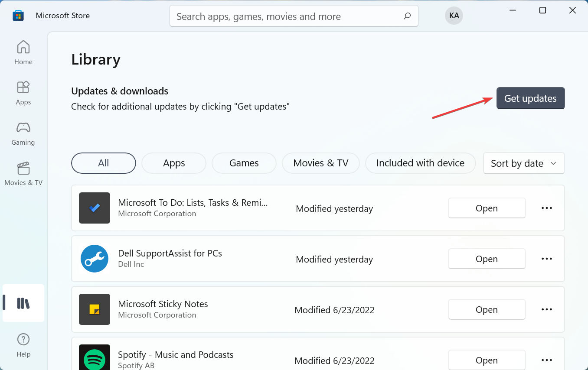Open the ellipsis menu for Microsoft Sticky Notes
Viewport: 588px width, 370px height.
(x=546, y=309)
